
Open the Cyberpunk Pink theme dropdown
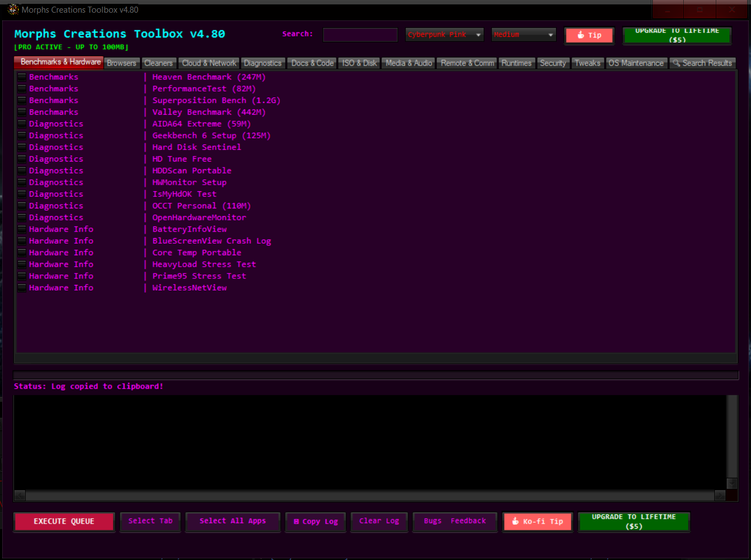tap(445, 35)
